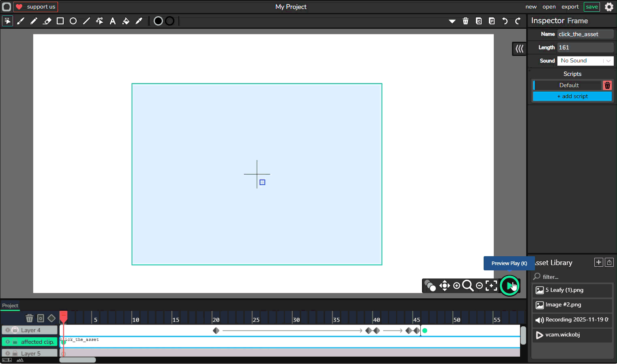Toggle visibility of affected clip layer
The image size is (617, 364).
8,342
